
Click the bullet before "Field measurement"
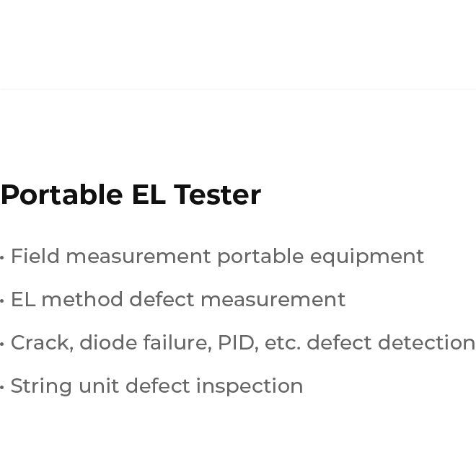tap(2, 257)
